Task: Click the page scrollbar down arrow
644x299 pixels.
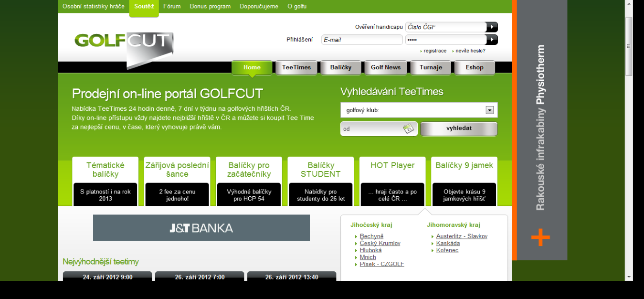Action: pos(629,277)
